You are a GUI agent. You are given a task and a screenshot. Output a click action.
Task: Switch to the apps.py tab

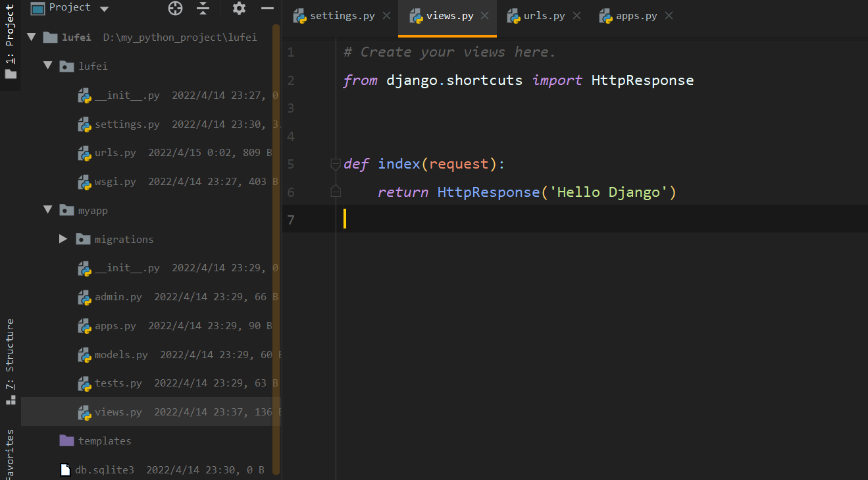pyautogui.click(x=636, y=16)
